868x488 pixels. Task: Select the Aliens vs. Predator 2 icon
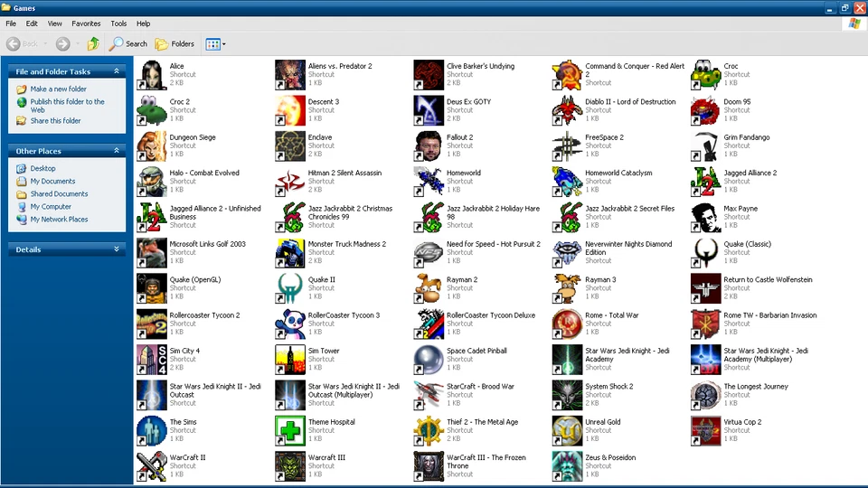coord(290,75)
